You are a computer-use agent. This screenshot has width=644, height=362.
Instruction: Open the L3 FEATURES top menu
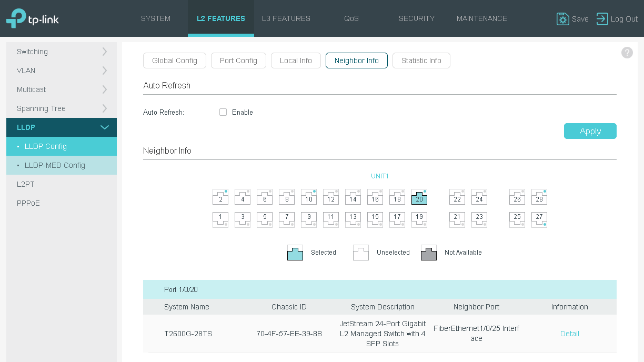coord(286,18)
